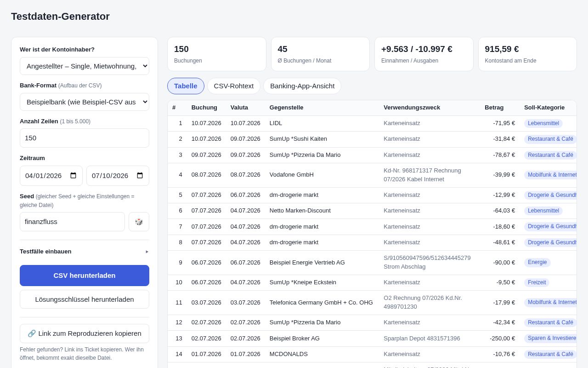Click the '915,59 €' Kontostand card
This screenshot has width=588, height=368.
pyautogui.click(x=527, y=54)
